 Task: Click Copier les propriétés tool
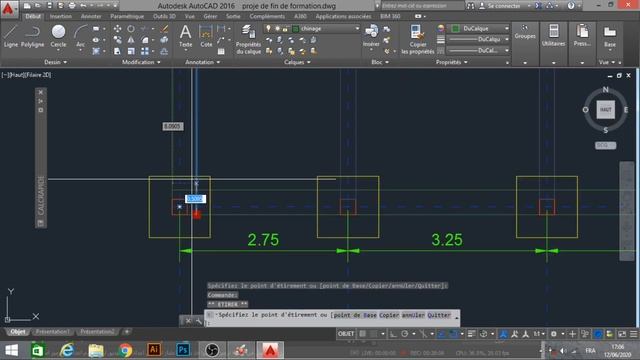(x=418, y=39)
